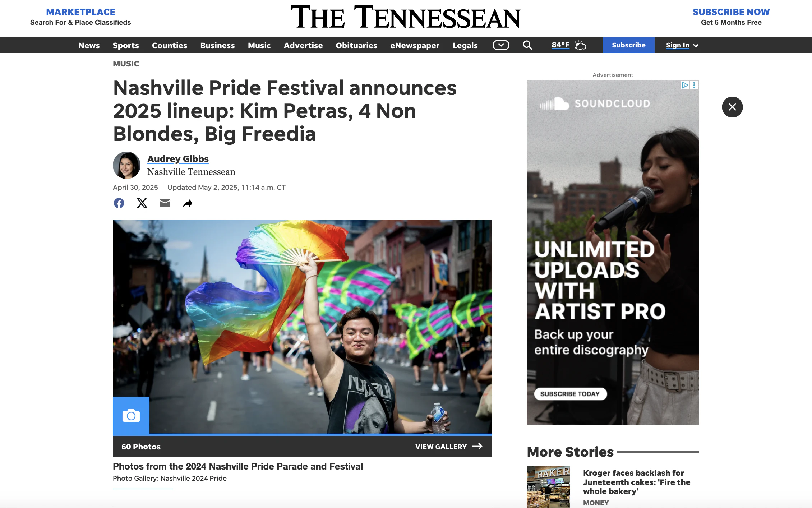Open photo gallery camera icon
The height and width of the screenshot is (508, 812).
(x=131, y=416)
